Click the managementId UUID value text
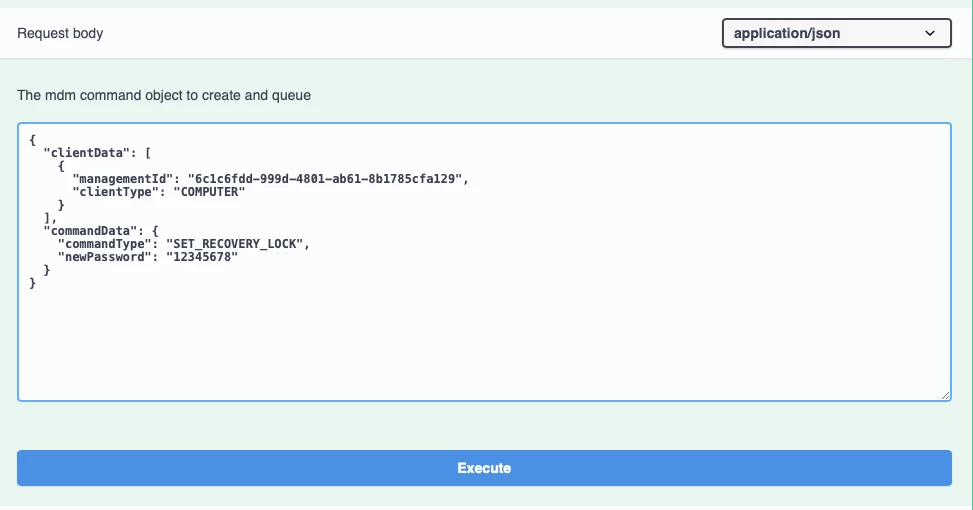 pyautogui.click(x=325, y=179)
